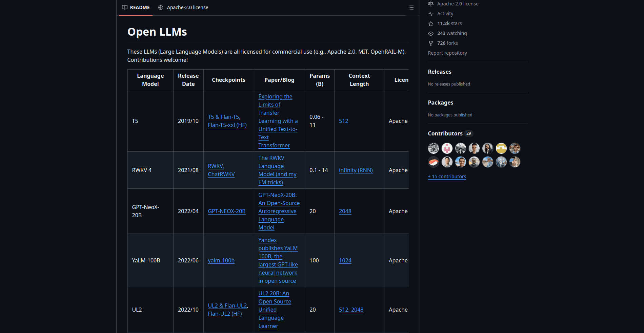The image size is (644, 333).
Task: Open the UL2 & Flan-UL2 checkpoint link
Action: click(x=227, y=306)
